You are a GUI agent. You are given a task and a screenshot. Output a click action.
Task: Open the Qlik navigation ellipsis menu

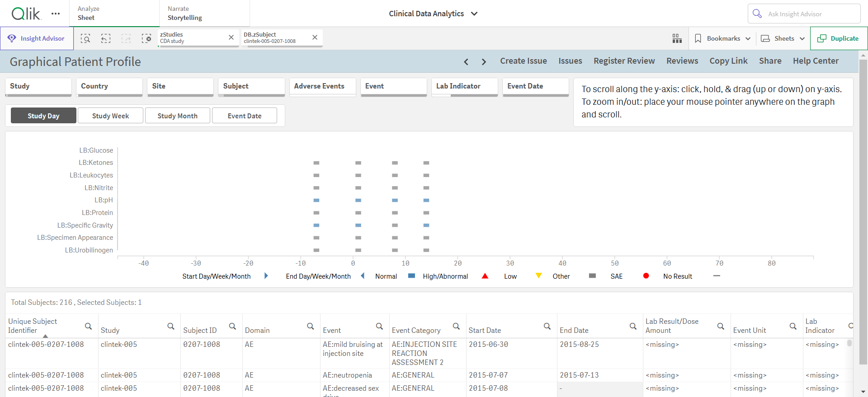(x=56, y=14)
